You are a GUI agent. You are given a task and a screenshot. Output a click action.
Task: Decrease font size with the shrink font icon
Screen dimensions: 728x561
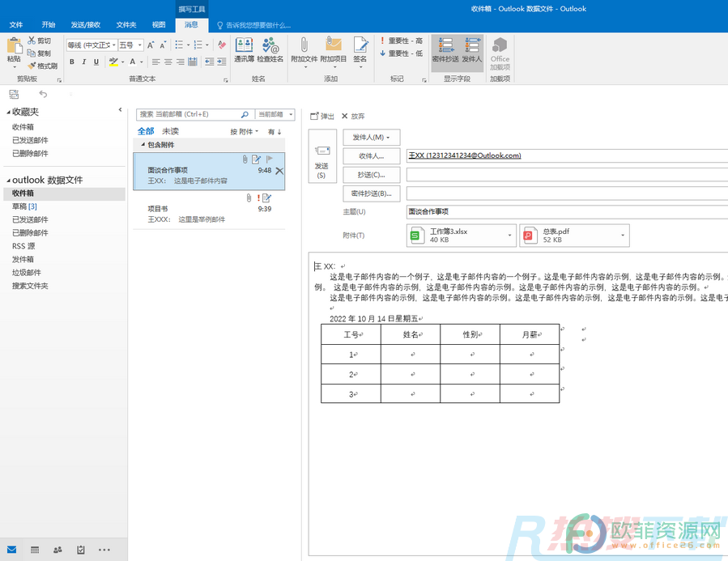coord(163,45)
